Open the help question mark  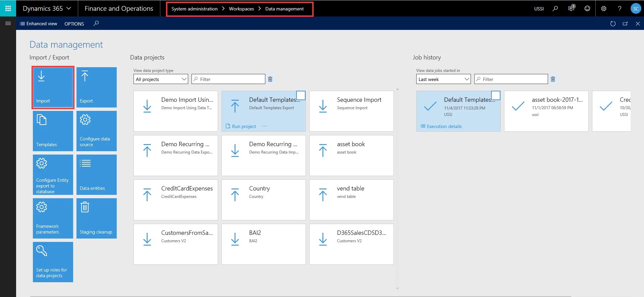click(620, 8)
